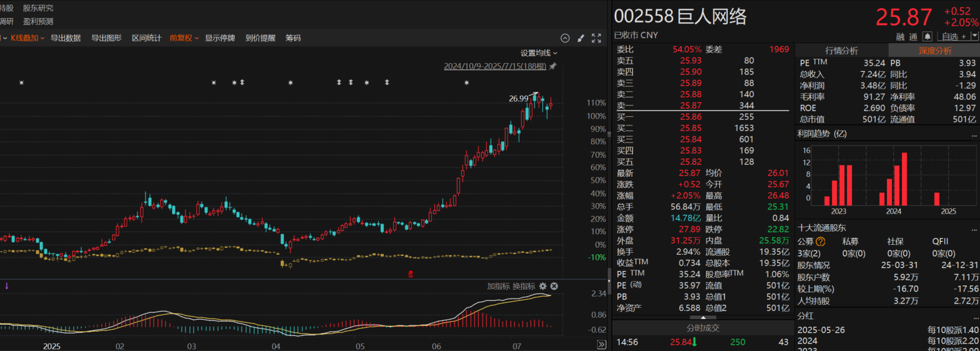Close the MACD indicator panel
This screenshot has width=980, height=351.
pyautogui.click(x=554, y=286)
